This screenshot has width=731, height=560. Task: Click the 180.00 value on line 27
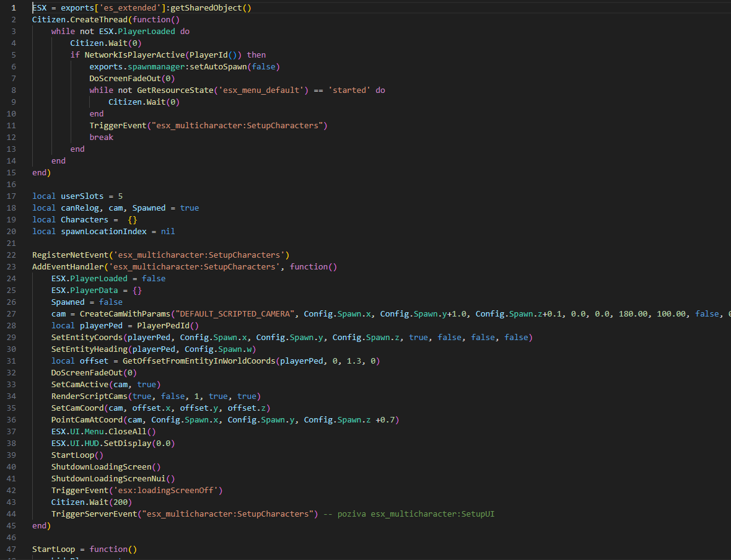[x=633, y=314]
